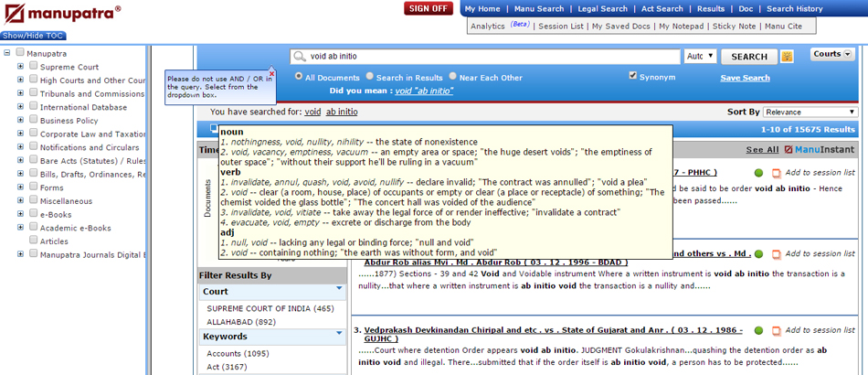Open My Home menu
This screenshot has height=375, width=868.
coord(482,9)
